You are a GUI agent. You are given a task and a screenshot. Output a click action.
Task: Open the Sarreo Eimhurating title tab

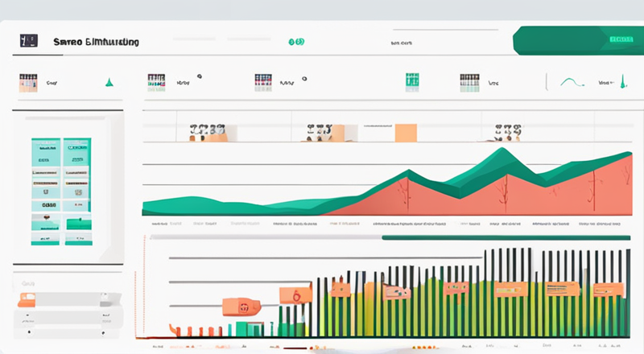(96, 42)
